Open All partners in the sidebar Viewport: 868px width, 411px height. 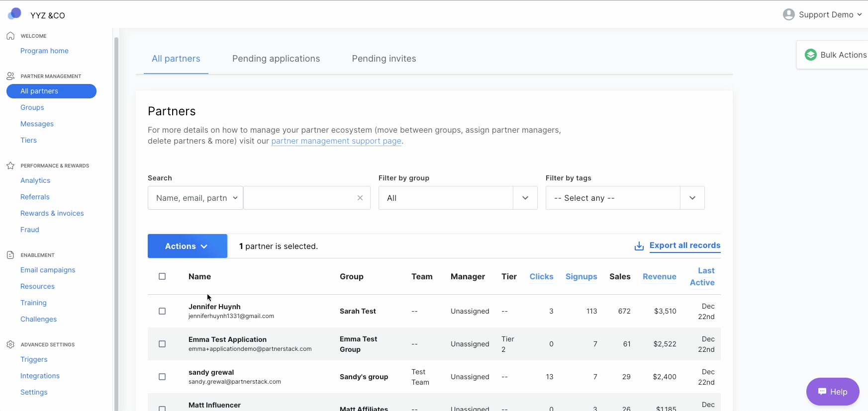coord(51,91)
